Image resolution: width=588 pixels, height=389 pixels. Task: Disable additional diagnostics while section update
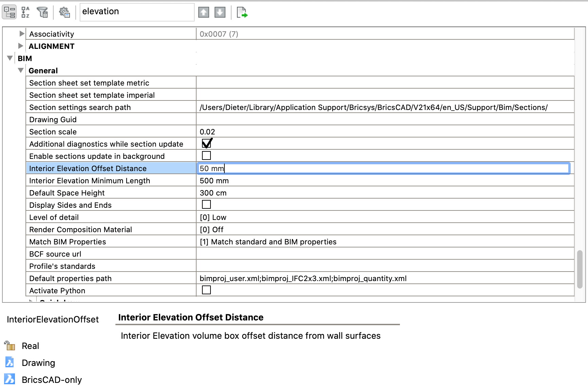tap(206, 144)
